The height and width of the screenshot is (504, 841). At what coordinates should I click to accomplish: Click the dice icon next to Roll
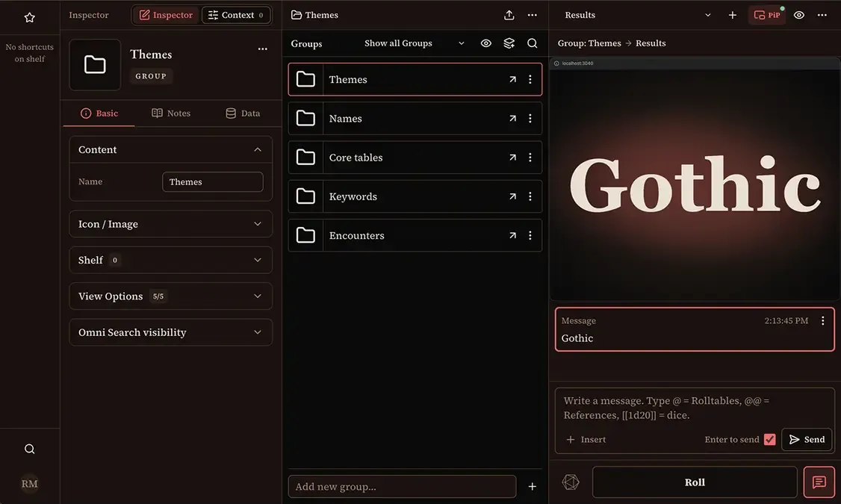coord(571,482)
